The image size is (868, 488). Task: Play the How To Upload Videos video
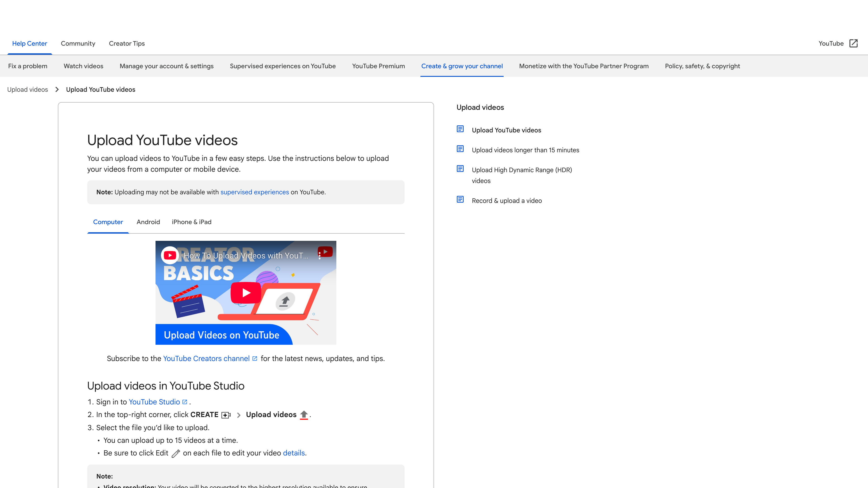point(246,293)
